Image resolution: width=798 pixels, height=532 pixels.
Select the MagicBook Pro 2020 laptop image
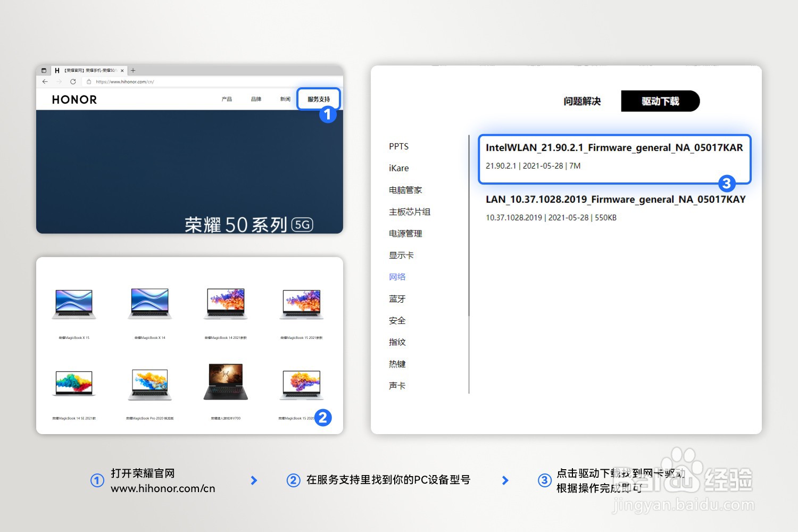pos(150,385)
